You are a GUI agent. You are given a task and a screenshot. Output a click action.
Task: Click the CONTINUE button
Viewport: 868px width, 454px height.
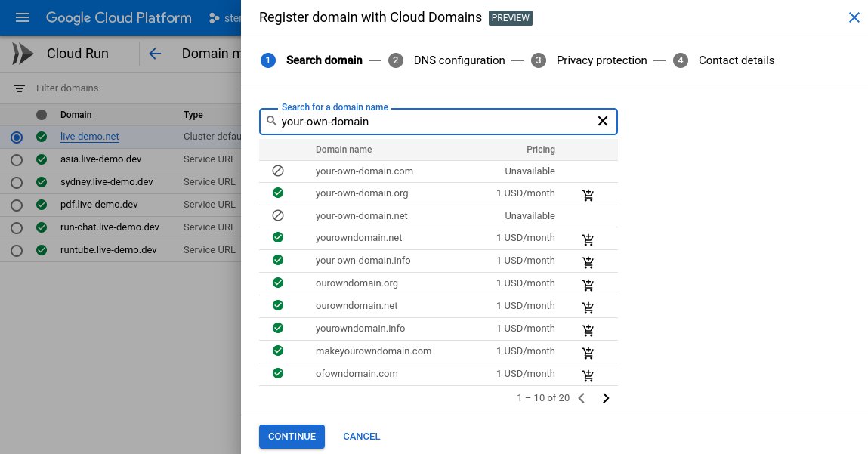[x=292, y=437]
